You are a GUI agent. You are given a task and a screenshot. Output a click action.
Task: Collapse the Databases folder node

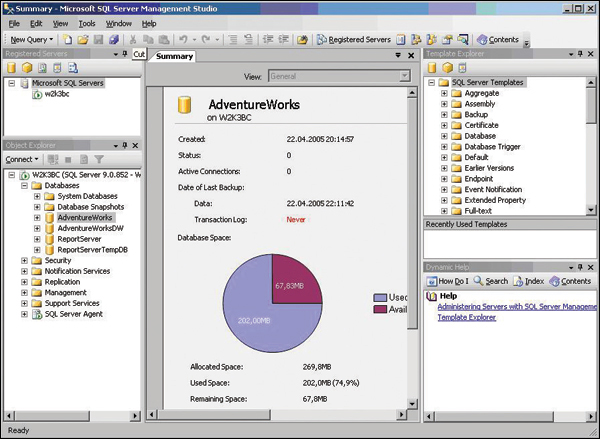[x=24, y=186]
